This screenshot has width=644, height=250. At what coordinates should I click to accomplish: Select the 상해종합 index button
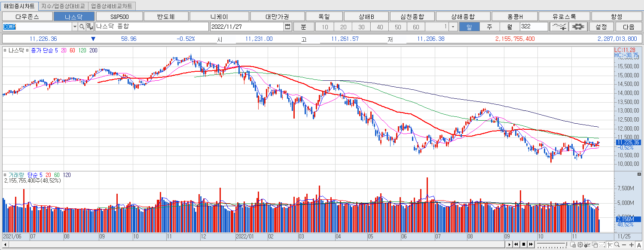pos(463,16)
